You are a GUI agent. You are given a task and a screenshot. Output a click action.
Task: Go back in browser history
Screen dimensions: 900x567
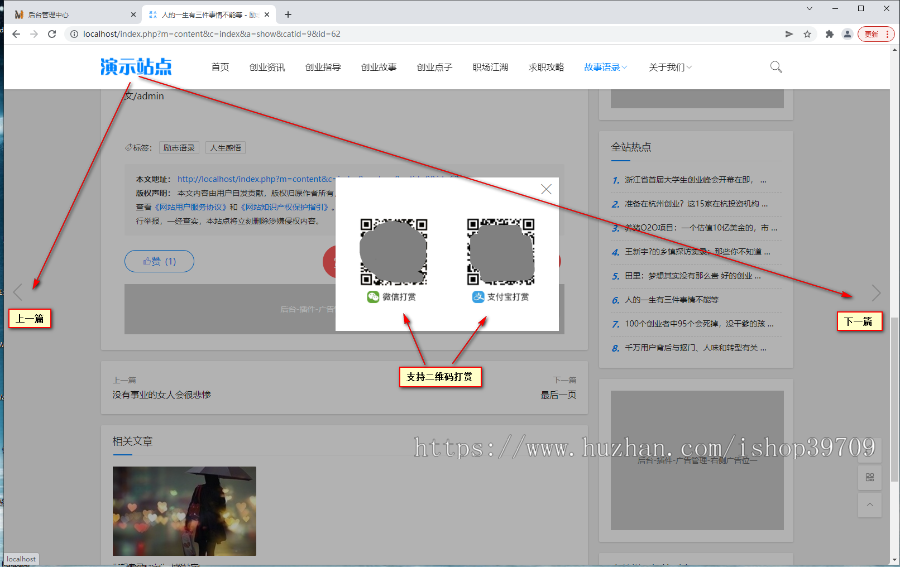[16, 34]
